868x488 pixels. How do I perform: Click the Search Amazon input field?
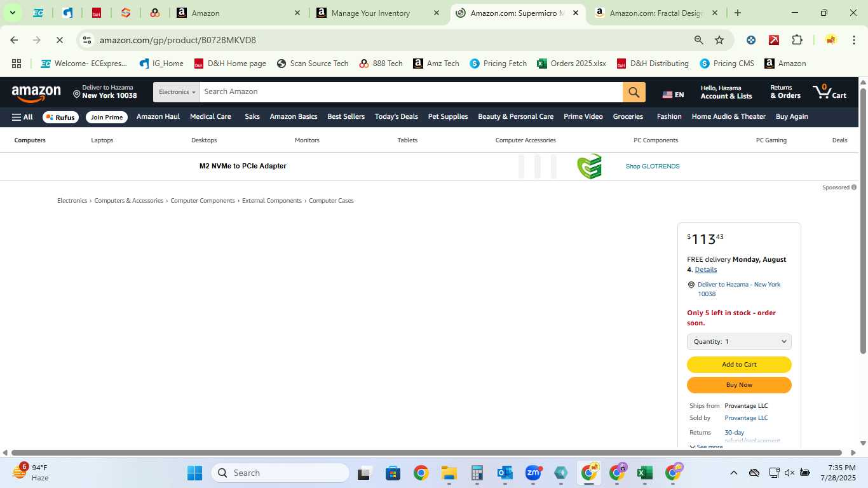coord(411,92)
